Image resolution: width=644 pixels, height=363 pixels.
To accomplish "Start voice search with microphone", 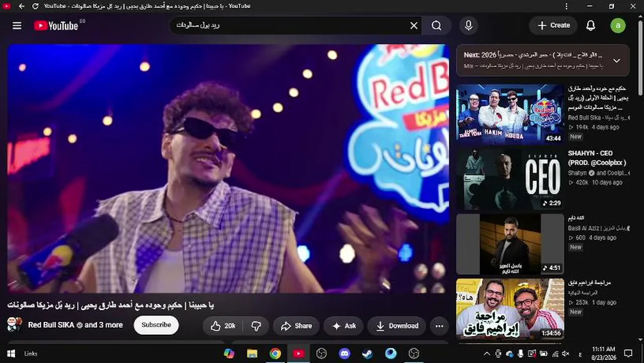I will (x=469, y=25).
